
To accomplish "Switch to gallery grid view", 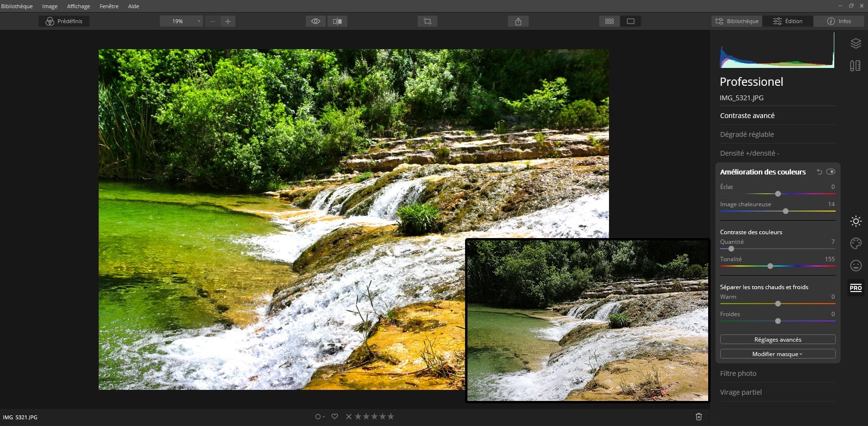I will click(x=609, y=21).
